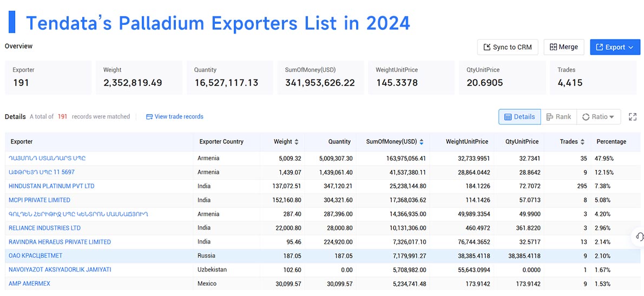Image resolution: width=644 pixels, height=296 pixels.
Task: Switch to the Details view tab
Action: tap(520, 116)
